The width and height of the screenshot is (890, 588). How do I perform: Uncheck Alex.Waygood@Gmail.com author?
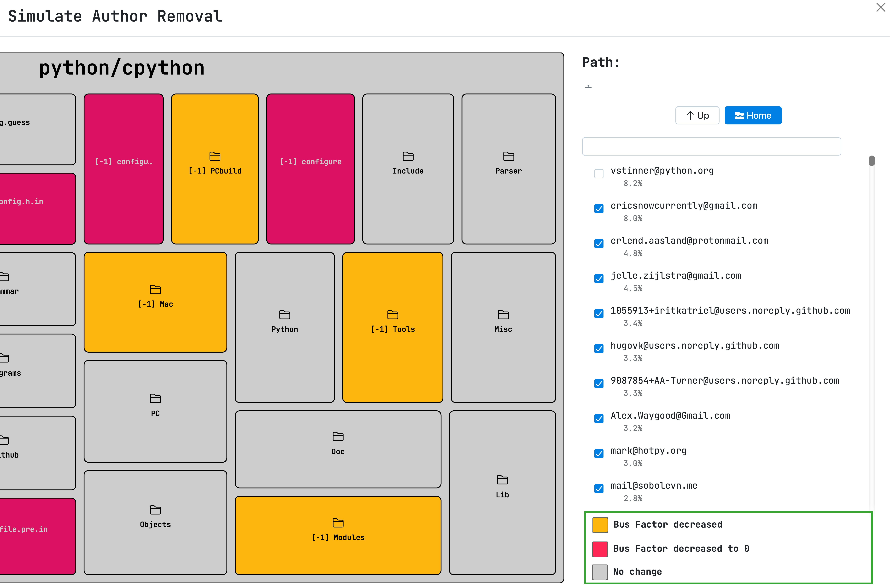[599, 419]
